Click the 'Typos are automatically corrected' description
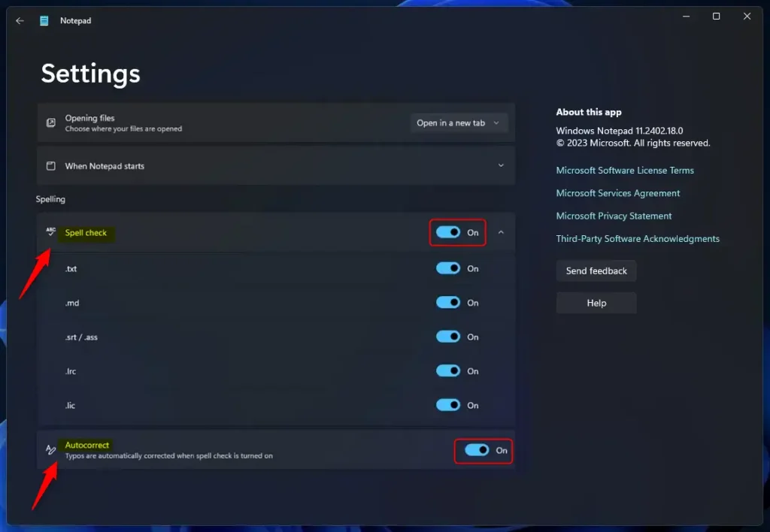Viewport: 770px width, 532px height. pos(169,456)
